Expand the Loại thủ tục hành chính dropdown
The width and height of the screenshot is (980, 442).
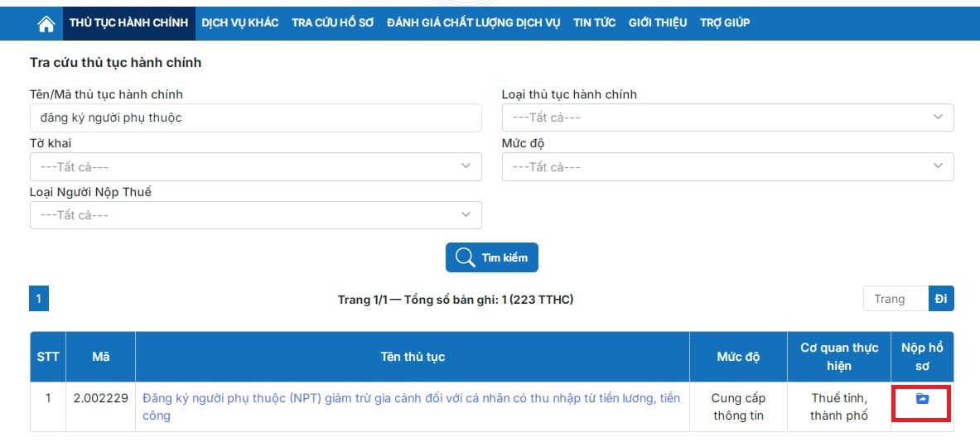(x=727, y=118)
